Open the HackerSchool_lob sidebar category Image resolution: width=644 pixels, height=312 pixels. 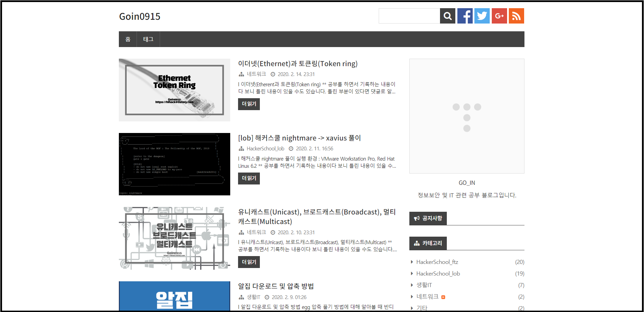[x=438, y=273]
